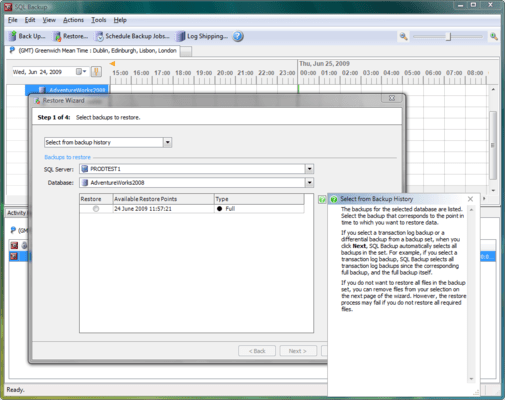The height and width of the screenshot is (400, 505).
Task: Click the red icon in the selected activity row
Action: click(14, 256)
